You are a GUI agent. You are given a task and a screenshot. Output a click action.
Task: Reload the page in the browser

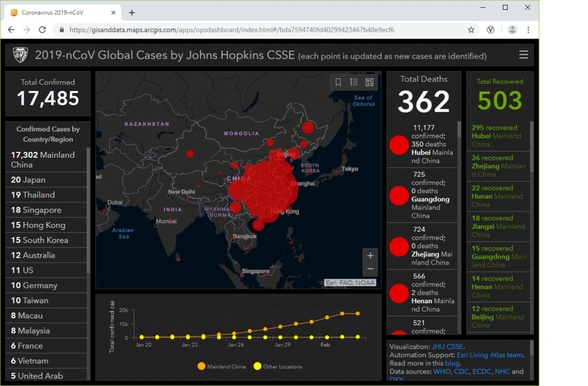click(x=43, y=30)
